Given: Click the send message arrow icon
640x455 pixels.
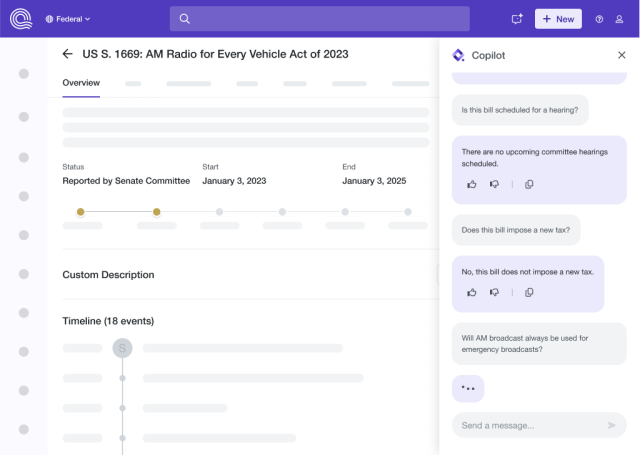Looking at the screenshot, I should pyautogui.click(x=611, y=425).
